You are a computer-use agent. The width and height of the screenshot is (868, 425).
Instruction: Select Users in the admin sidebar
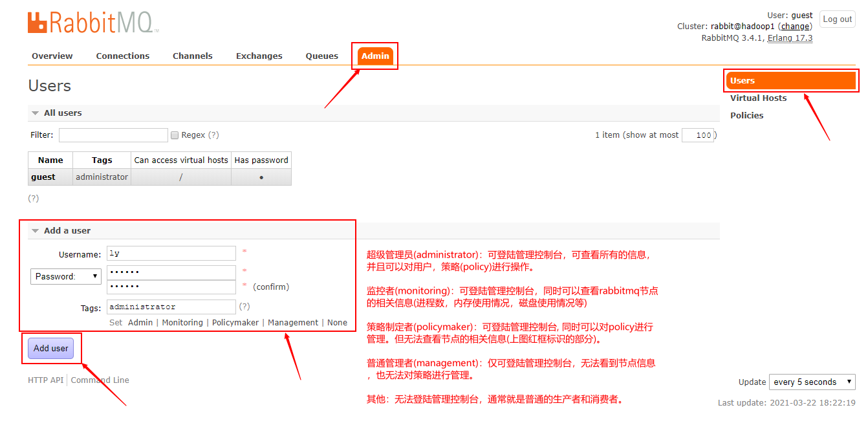point(791,81)
